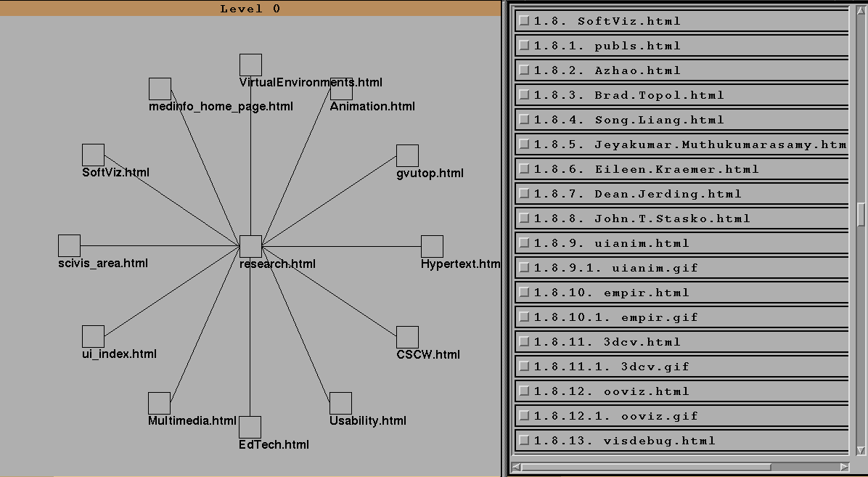The height and width of the screenshot is (477, 868).
Task: Toggle checkbox for 1.8. SoftViz.html
Action: (524, 20)
